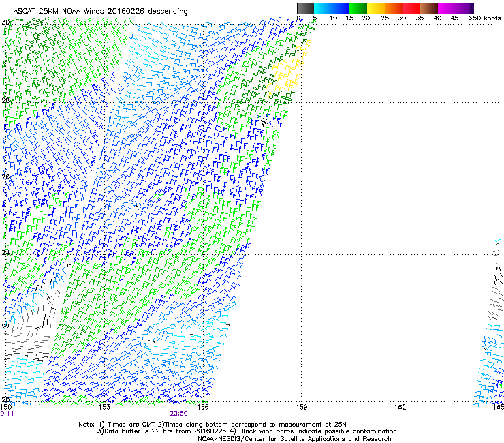Click the 165 longitude label on the bottom axis
This screenshot has height=443, width=504.
(499, 407)
